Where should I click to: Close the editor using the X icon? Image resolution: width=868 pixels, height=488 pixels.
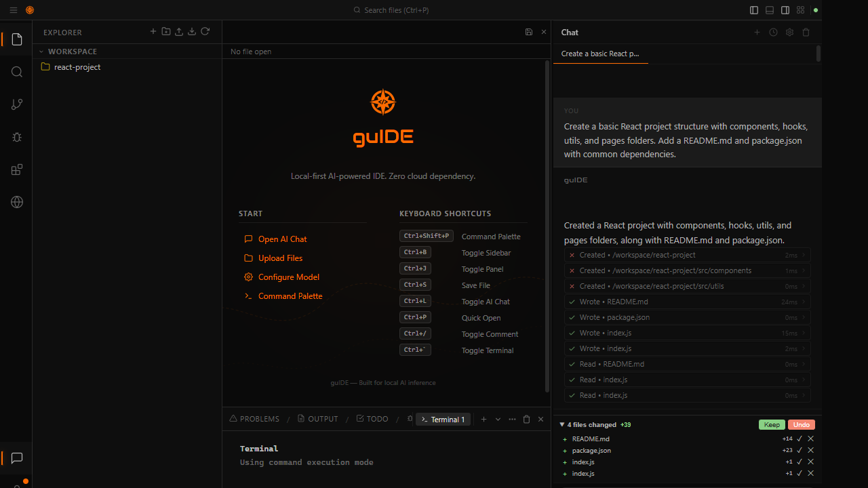click(x=544, y=32)
